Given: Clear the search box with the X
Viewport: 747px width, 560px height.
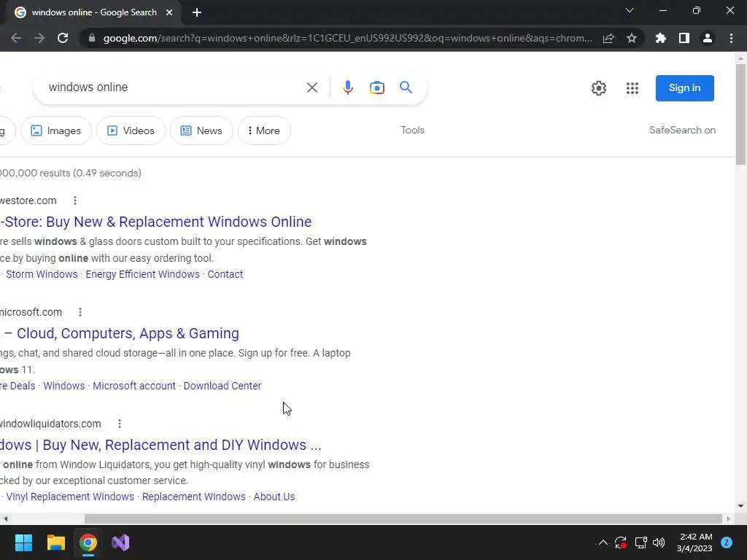Looking at the screenshot, I should point(312,87).
